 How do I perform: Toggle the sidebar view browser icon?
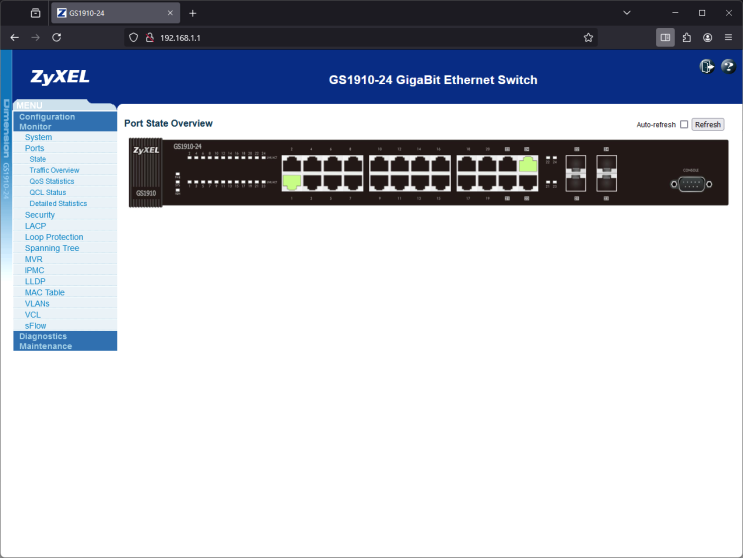(x=665, y=38)
